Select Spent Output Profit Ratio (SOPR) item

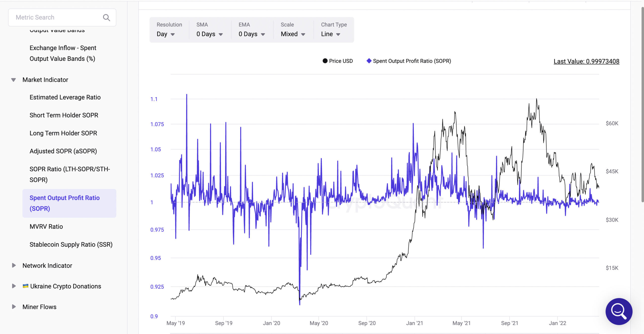(x=69, y=203)
